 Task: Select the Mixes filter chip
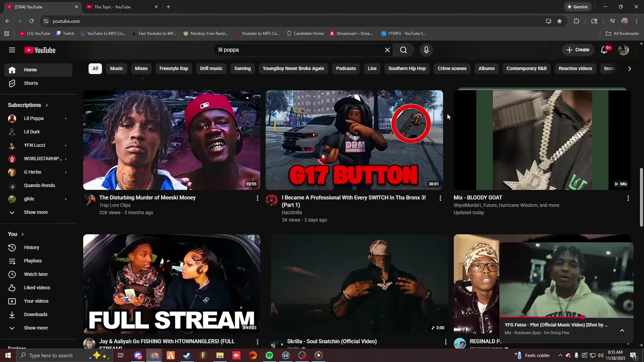point(141,68)
